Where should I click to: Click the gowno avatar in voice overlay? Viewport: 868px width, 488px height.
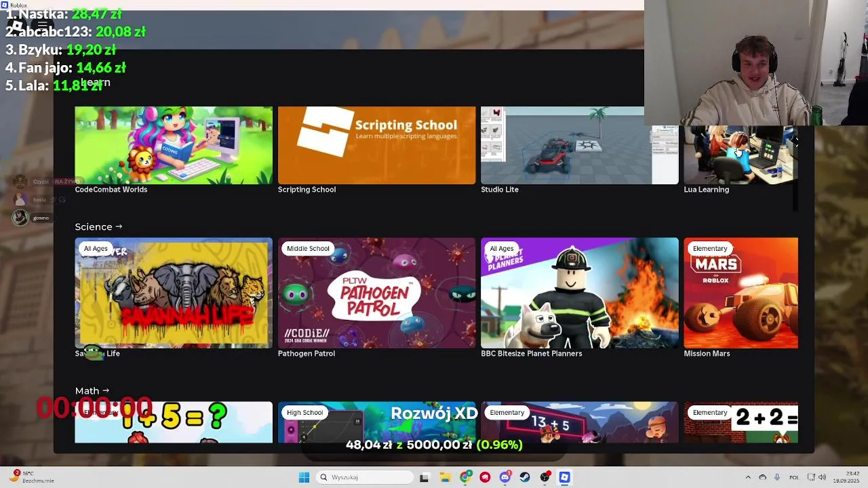20,218
